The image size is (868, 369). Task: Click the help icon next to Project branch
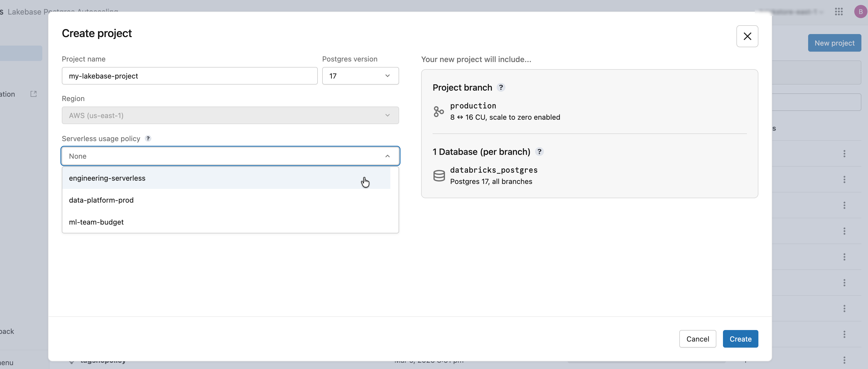501,88
